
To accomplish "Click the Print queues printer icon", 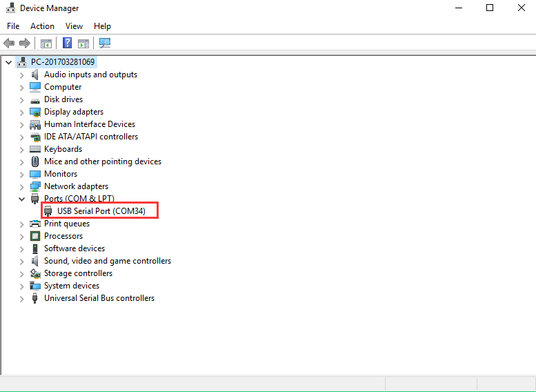I will 35,224.
